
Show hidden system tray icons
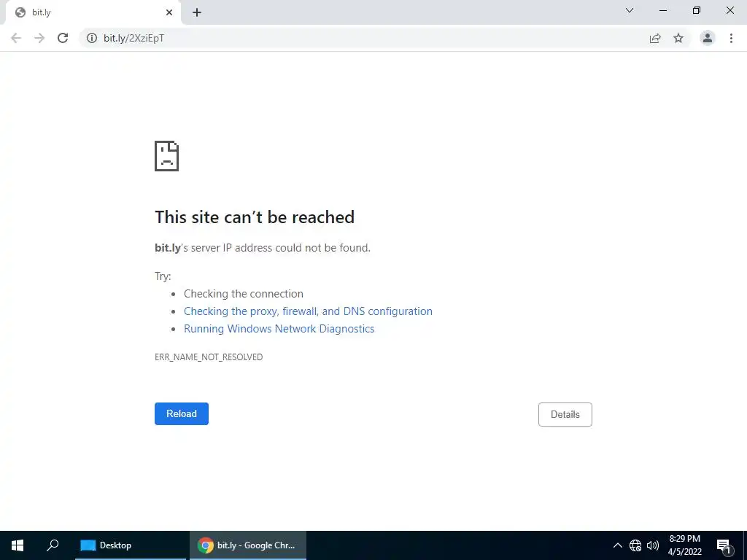pyautogui.click(x=617, y=545)
